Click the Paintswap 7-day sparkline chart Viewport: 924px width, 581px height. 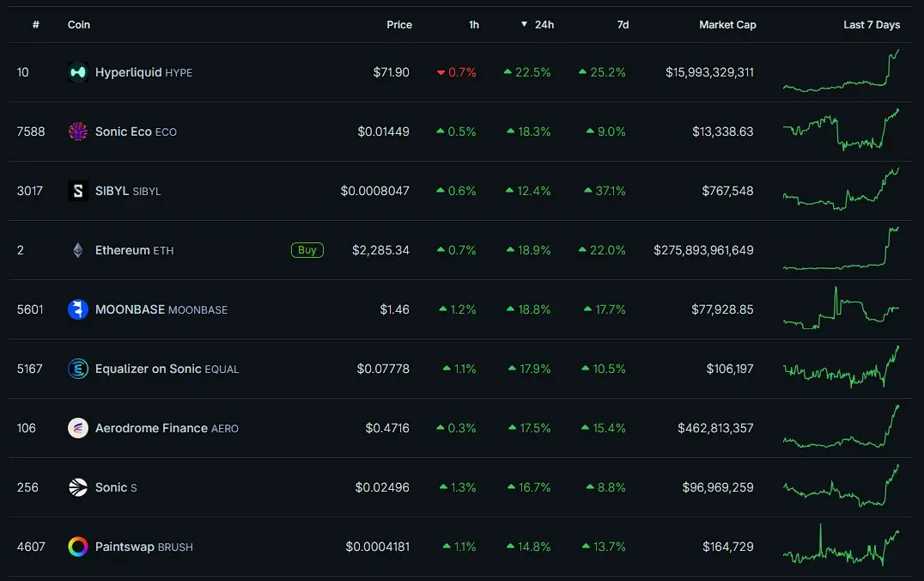coord(841,545)
